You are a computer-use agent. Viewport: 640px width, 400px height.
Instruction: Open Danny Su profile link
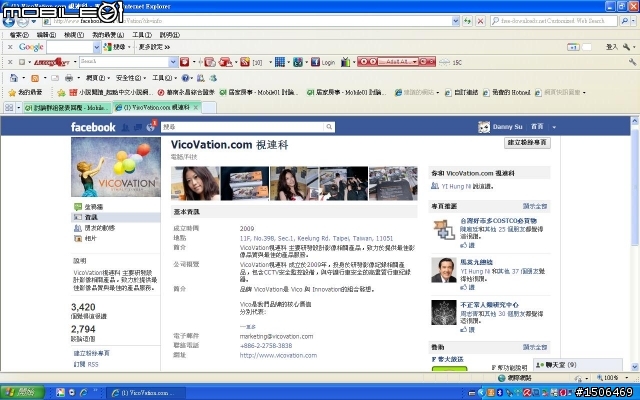pyautogui.click(x=507, y=127)
